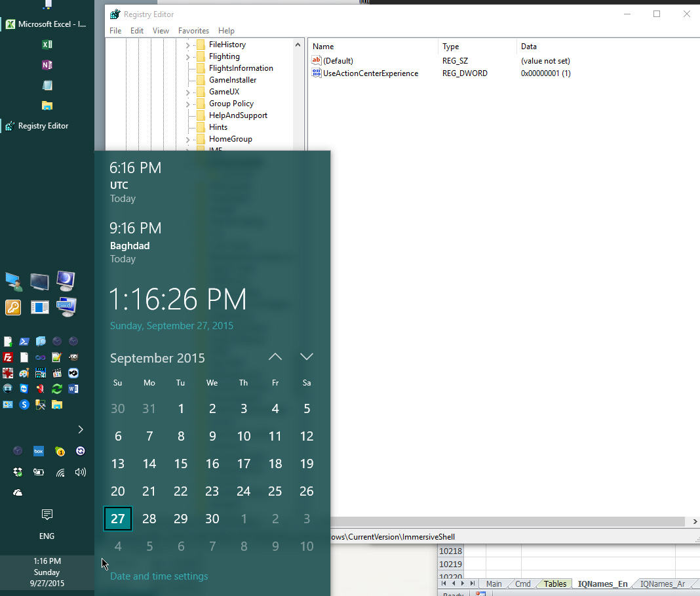This screenshot has height=596, width=700.
Task: Go to next month with down chevron
Action: click(x=306, y=357)
